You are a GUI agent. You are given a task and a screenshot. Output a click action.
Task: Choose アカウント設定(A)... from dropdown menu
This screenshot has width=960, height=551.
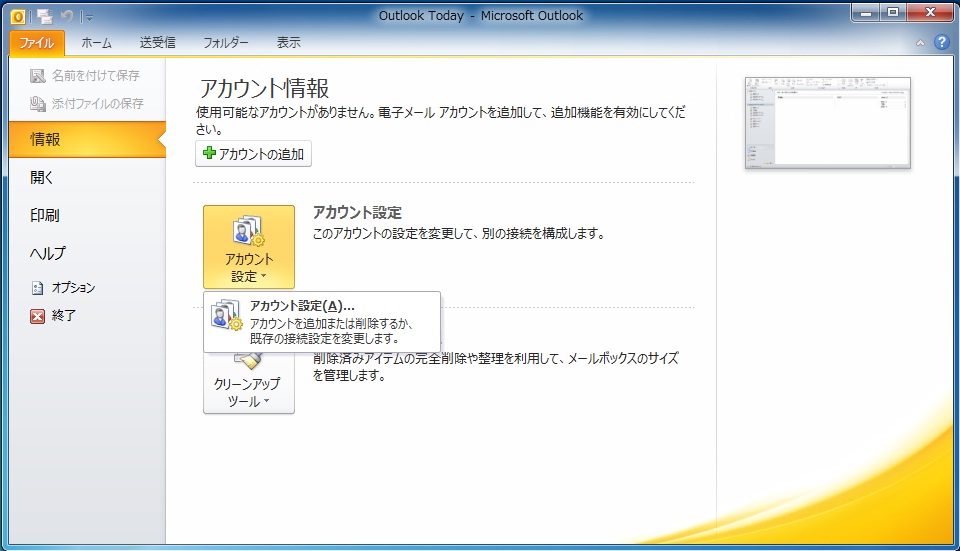click(322, 322)
